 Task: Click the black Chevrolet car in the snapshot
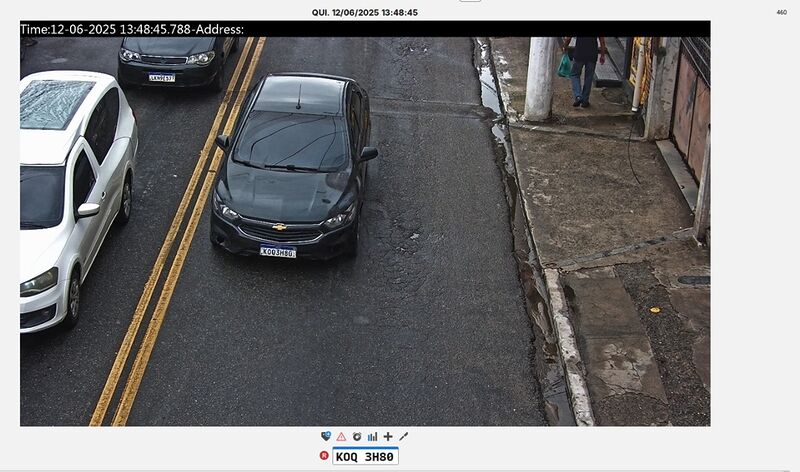coord(292,166)
